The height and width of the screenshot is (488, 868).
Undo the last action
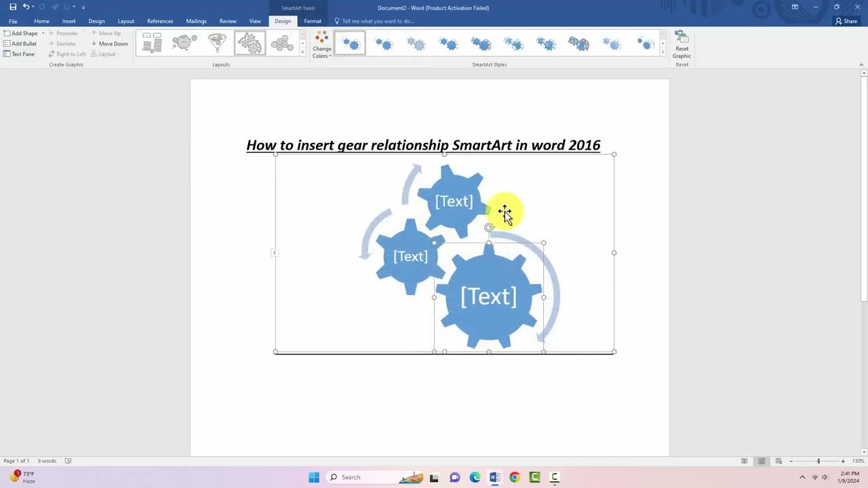tap(26, 7)
